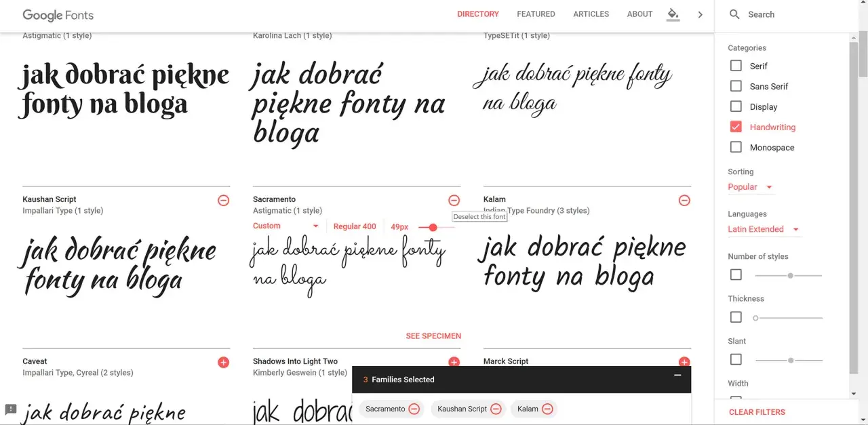Open the Regular 400 style selector
Screen dimensions: 868x425
point(355,226)
